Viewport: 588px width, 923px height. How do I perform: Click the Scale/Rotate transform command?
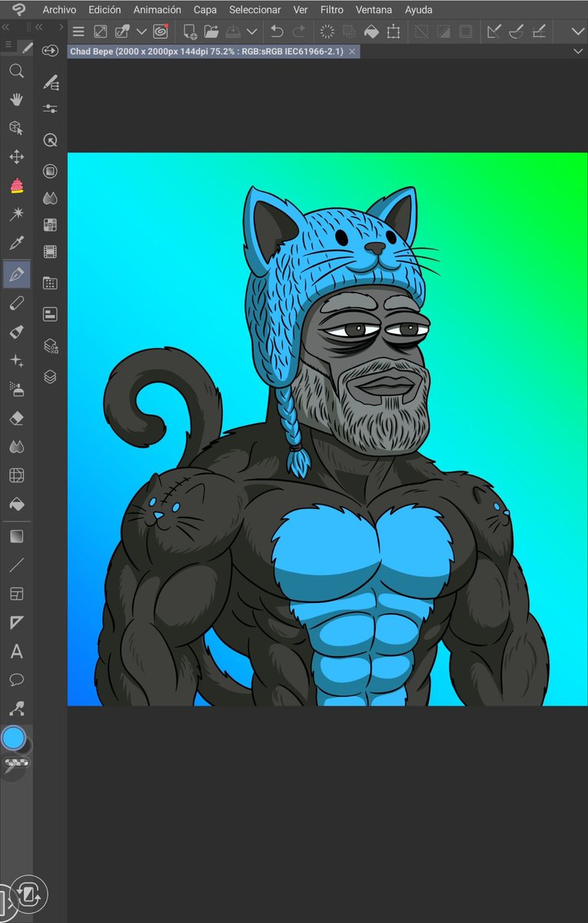pos(394,32)
